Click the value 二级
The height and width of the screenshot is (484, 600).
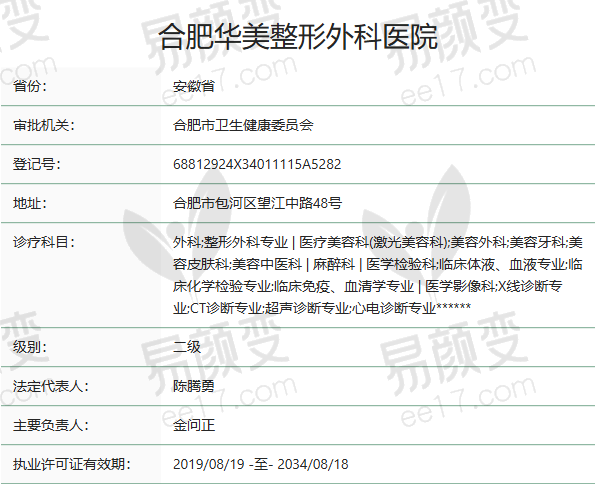(x=187, y=347)
